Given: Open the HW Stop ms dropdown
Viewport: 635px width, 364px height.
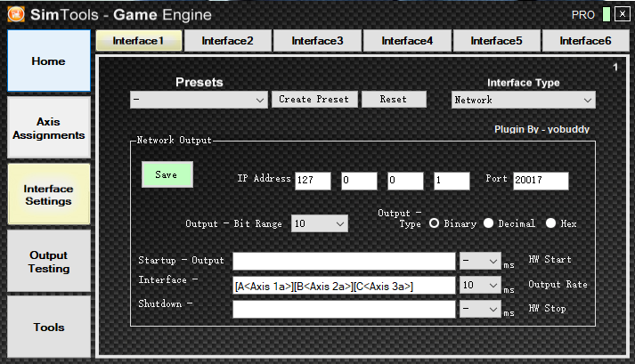Looking at the screenshot, I should click(x=480, y=309).
